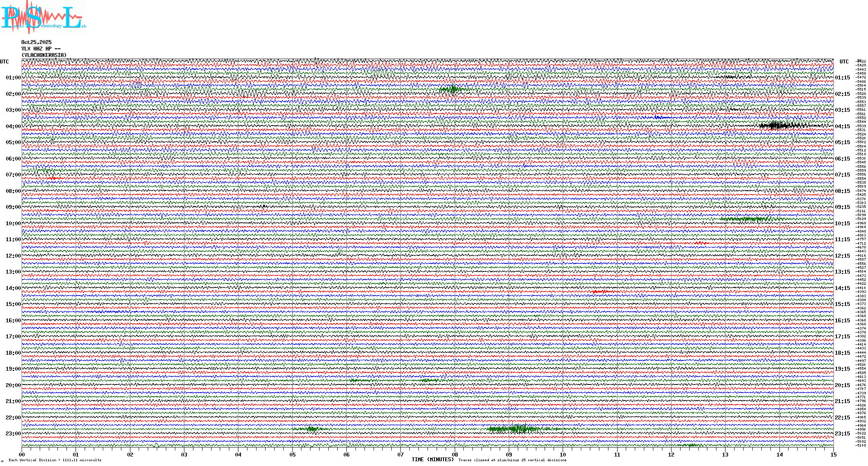Select the 20:15 label on right axis
This screenshot has height=466, width=868.
(842, 385)
